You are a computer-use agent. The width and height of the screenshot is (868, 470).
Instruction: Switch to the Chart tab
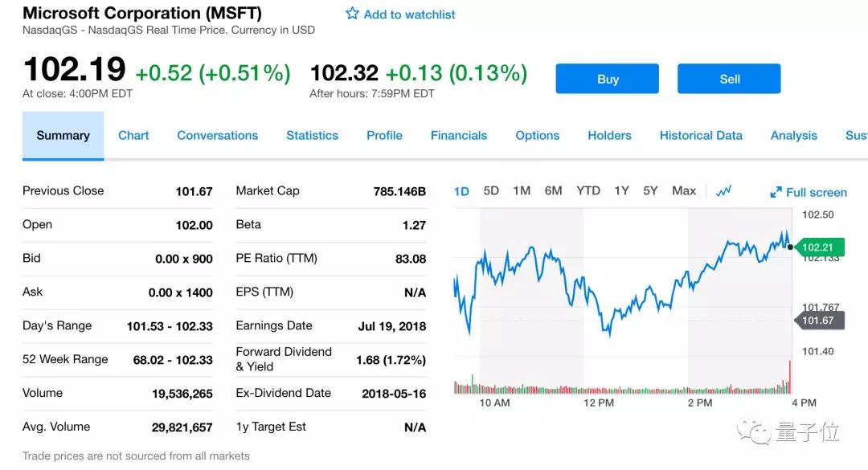pos(133,135)
